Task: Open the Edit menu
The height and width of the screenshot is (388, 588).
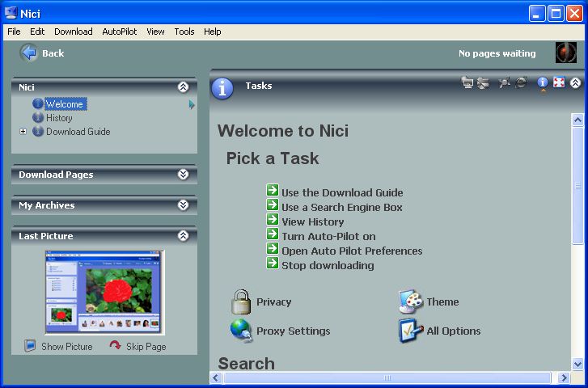Action: [37, 32]
